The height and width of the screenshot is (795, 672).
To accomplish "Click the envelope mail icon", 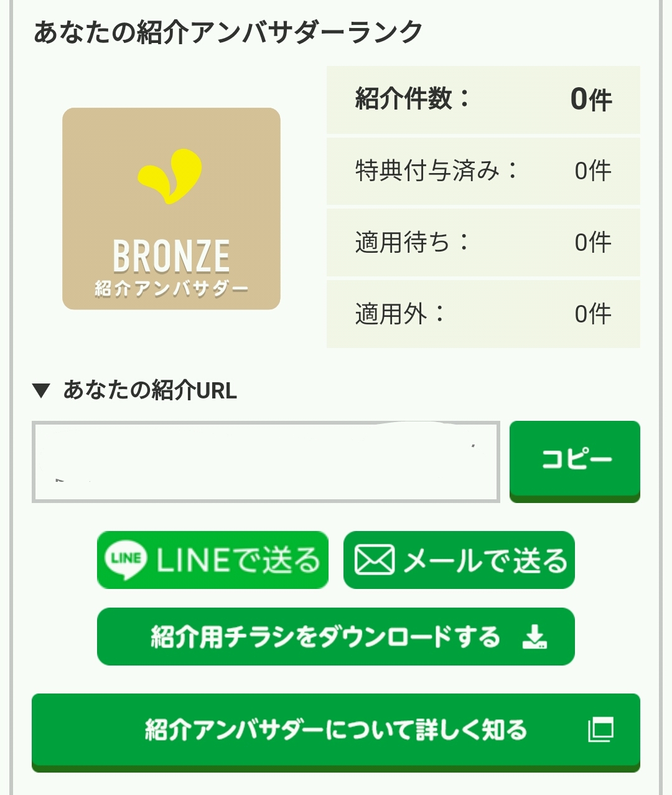I will click(x=374, y=560).
